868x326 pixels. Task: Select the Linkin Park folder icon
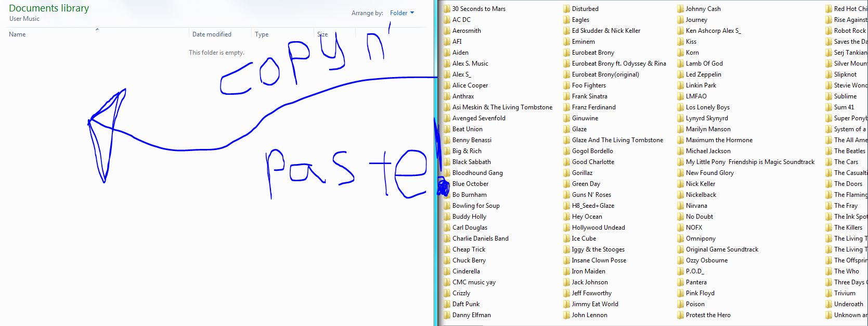[x=680, y=85]
